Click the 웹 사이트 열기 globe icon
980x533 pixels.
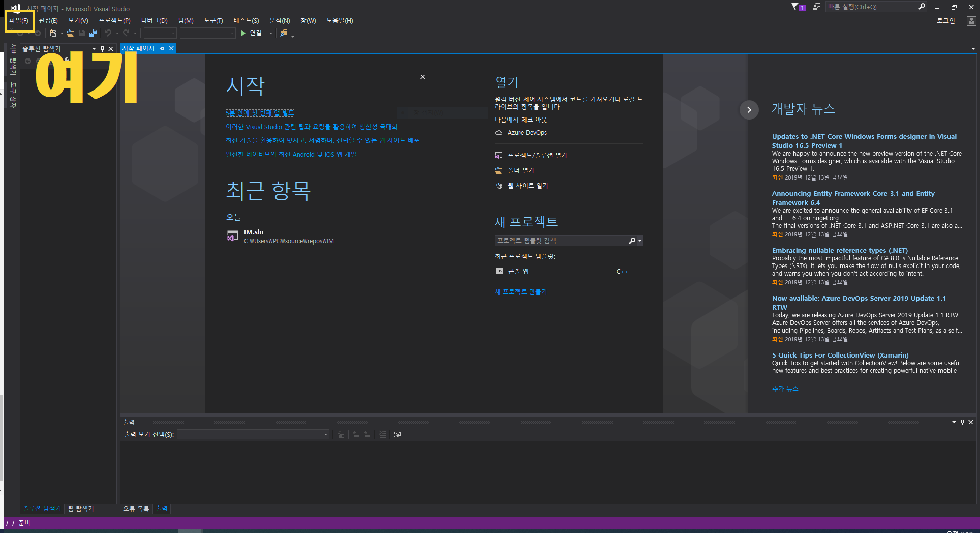coord(499,186)
